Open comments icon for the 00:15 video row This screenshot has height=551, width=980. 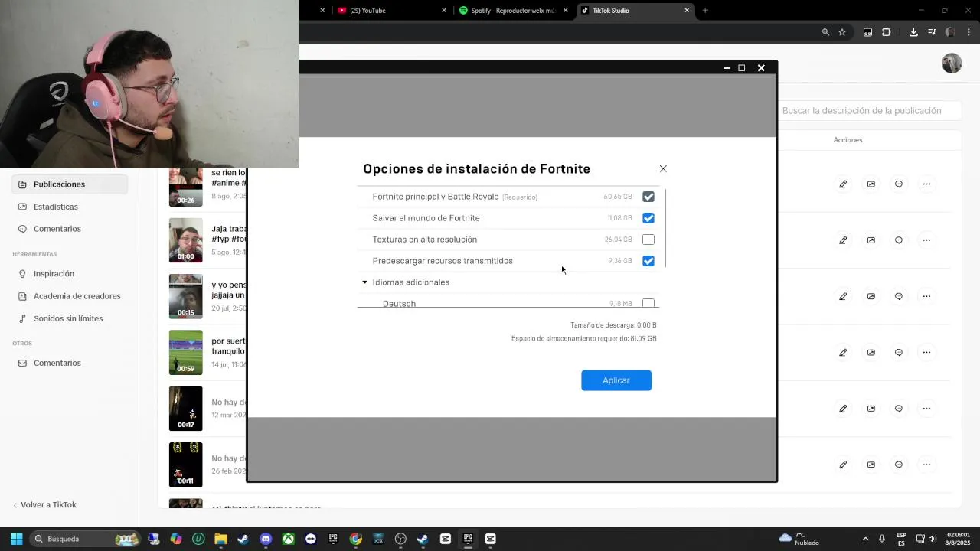(x=899, y=296)
